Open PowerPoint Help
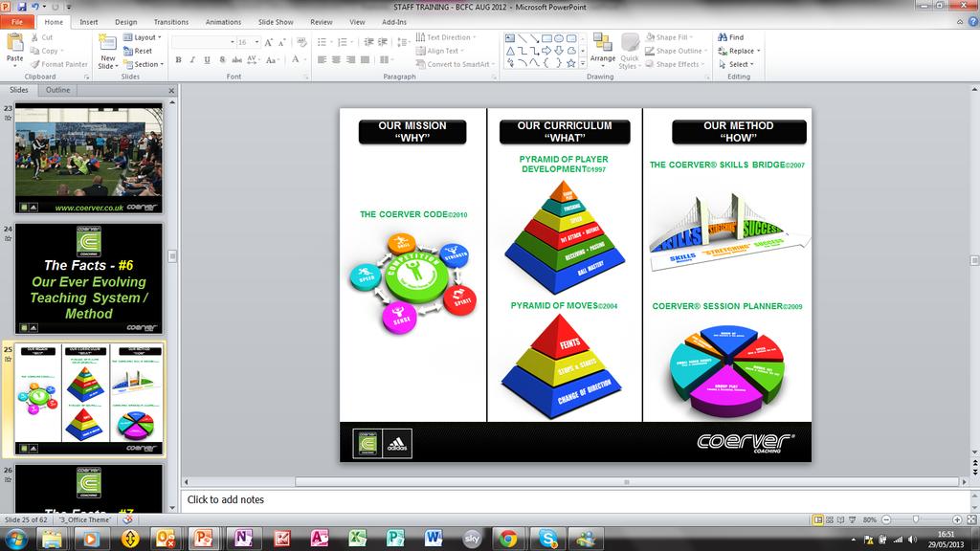Image resolution: width=980 pixels, height=551 pixels. coord(972,22)
